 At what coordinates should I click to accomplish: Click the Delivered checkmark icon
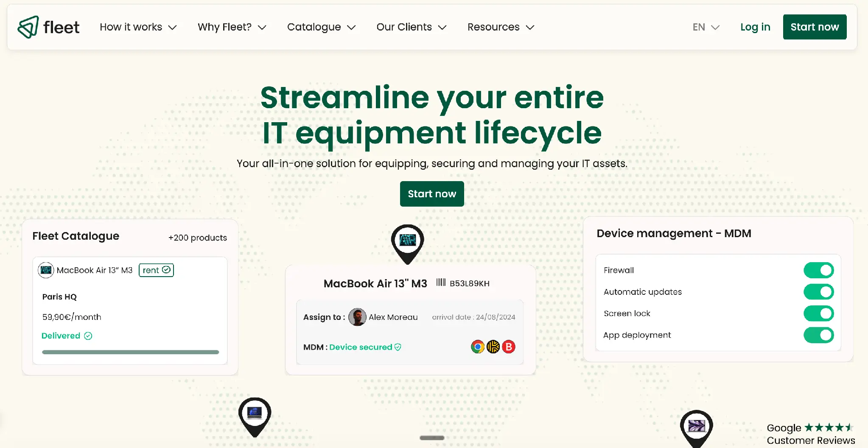[x=88, y=336]
